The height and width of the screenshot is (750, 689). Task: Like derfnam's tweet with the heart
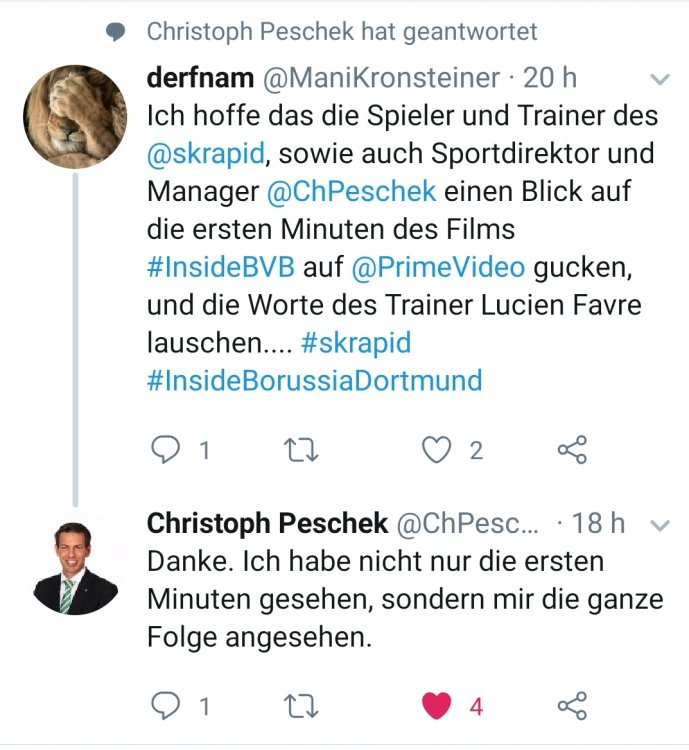pos(436,451)
